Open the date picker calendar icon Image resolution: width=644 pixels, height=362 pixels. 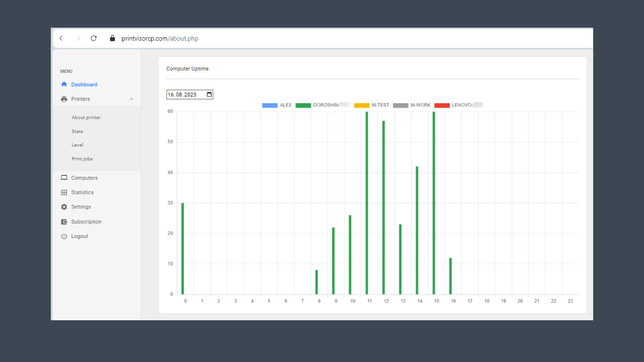[x=209, y=95]
